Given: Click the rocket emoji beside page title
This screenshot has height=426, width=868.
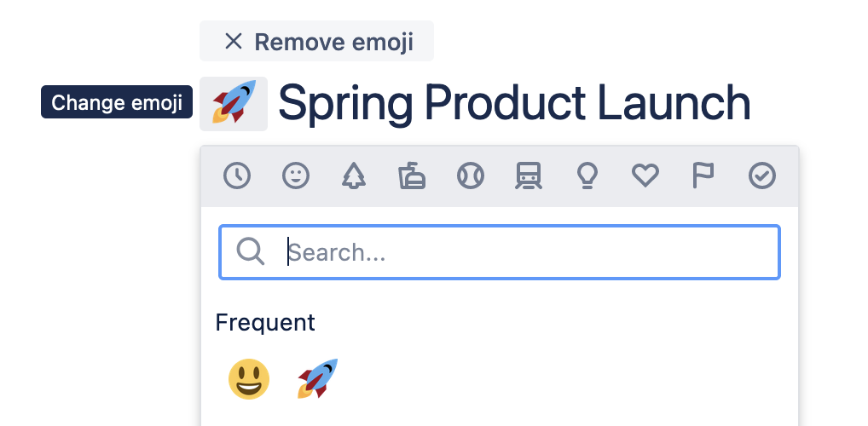Looking at the screenshot, I should pos(234,104).
